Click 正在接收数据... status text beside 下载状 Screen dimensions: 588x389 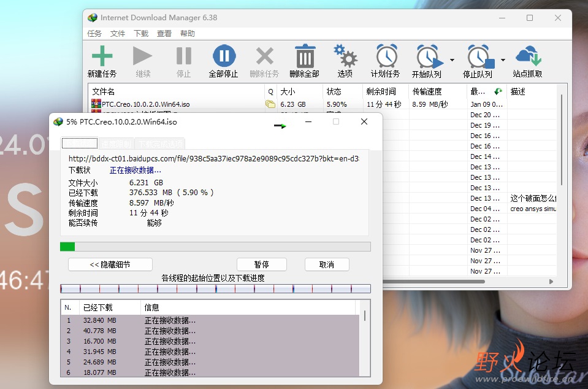click(x=136, y=171)
